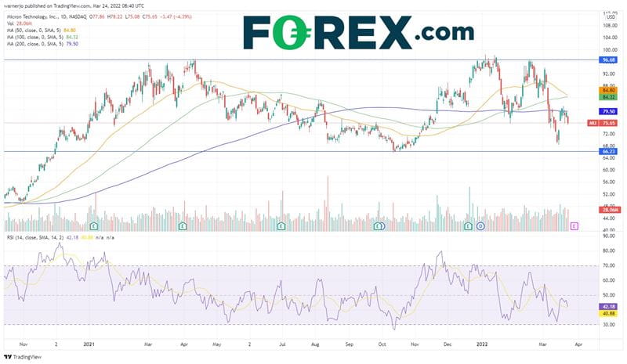Click the 30.00 RSI axis tick

click(x=610, y=325)
